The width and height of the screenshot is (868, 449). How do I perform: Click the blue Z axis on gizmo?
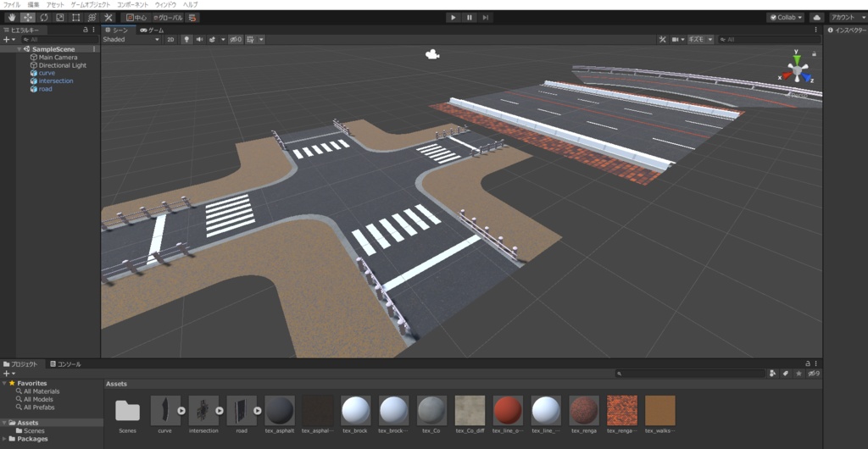[807, 77]
